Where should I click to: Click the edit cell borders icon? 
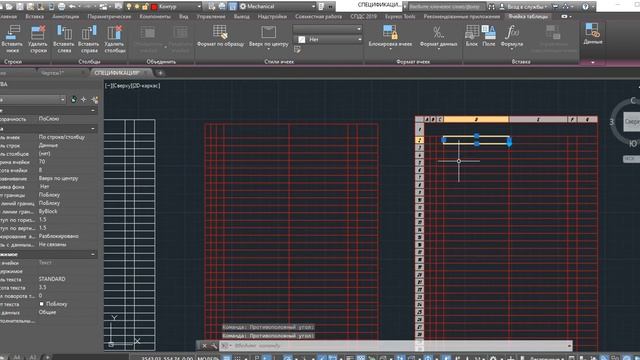(x=298, y=49)
